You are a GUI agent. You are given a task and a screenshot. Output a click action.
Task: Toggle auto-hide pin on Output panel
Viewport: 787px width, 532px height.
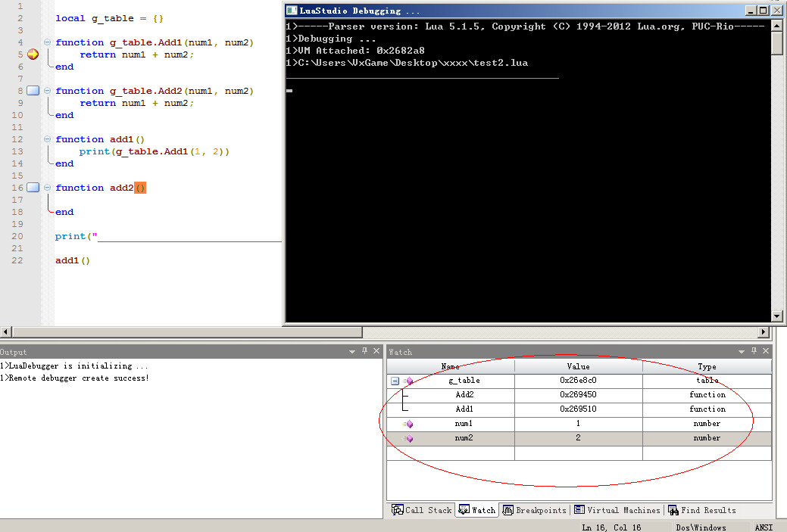pyautogui.click(x=364, y=351)
